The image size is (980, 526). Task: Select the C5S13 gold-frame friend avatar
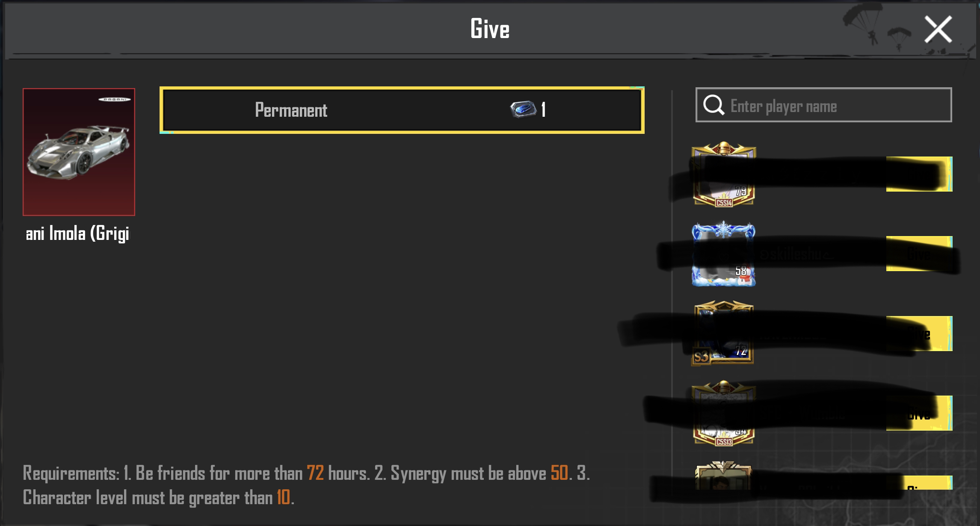pyautogui.click(x=724, y=413)
